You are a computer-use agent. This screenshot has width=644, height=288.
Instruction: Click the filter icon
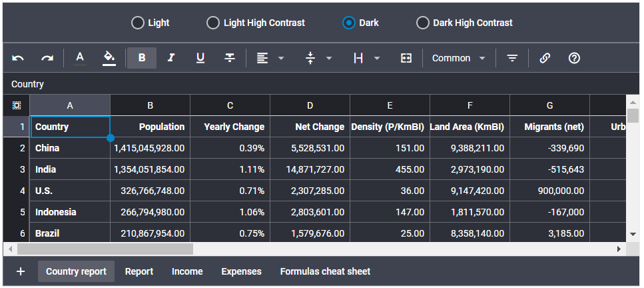511,58
